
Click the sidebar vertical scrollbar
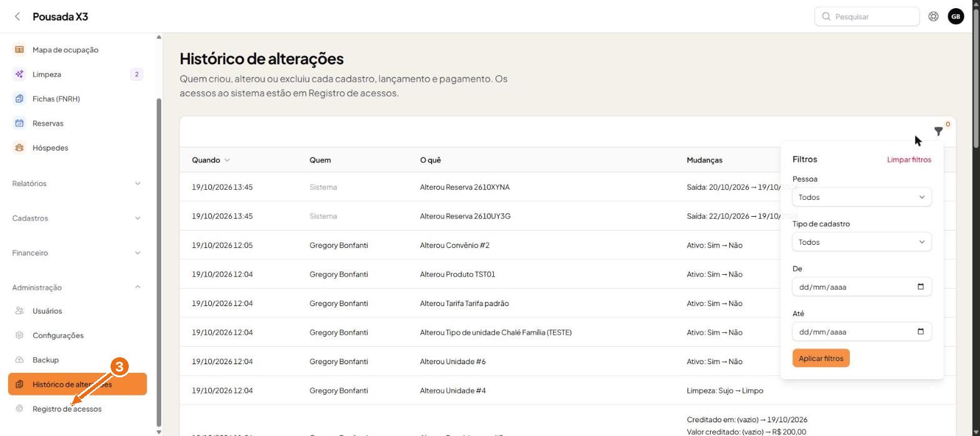coord(159,261)
